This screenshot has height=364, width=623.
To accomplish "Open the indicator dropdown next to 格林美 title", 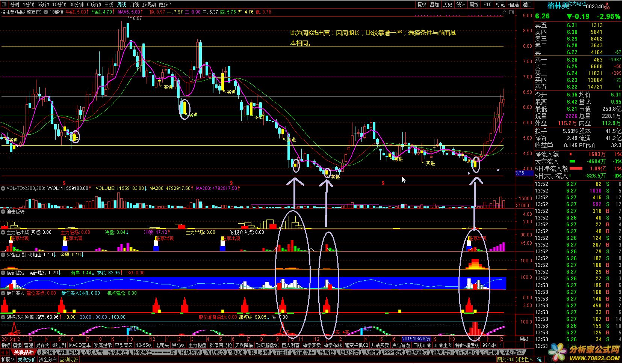I will coord(46,12).
